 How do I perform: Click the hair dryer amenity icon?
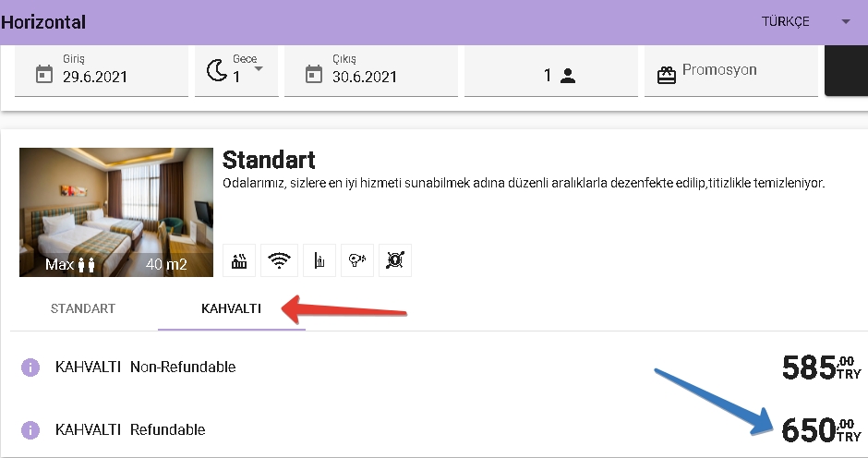(356, 260)
